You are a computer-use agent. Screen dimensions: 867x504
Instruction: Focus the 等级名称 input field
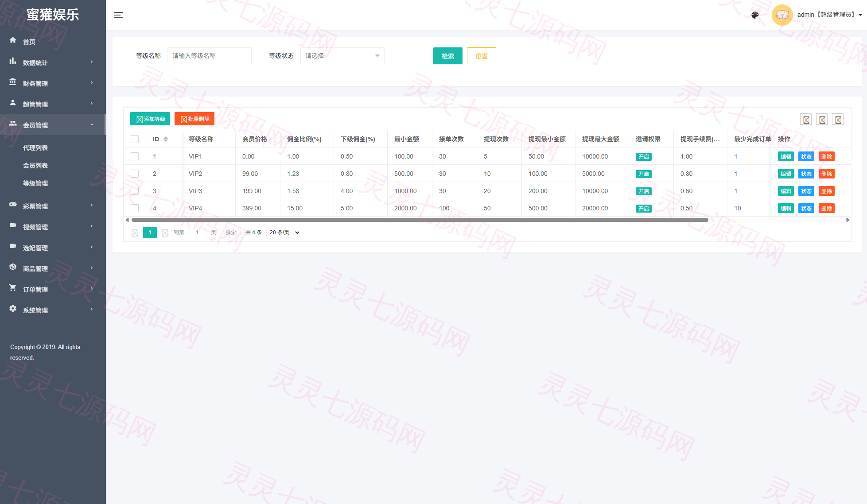tap(210, 56)
